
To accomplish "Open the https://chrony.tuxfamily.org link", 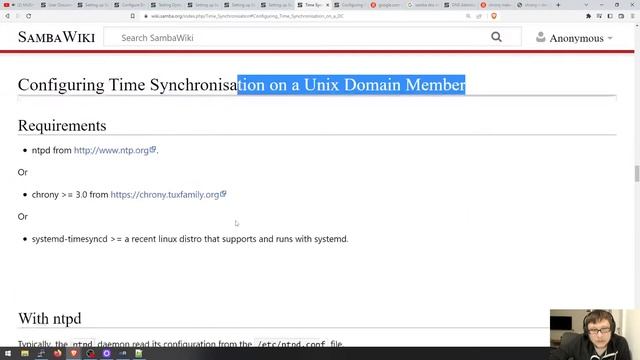I will tap(164, 195).
